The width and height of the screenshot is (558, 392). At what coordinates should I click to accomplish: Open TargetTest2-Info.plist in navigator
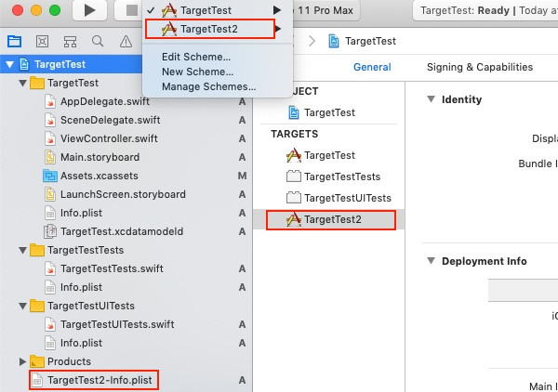click(x=94, y=380)
